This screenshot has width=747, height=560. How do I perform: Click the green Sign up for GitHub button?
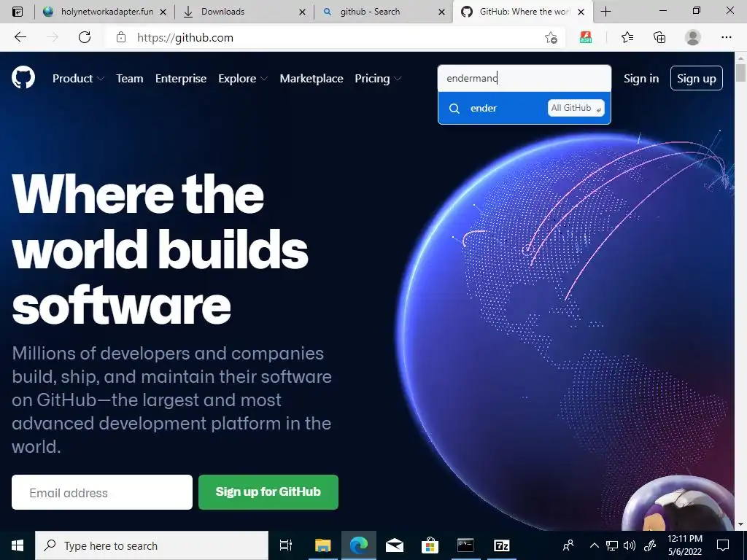click(268, 492)
